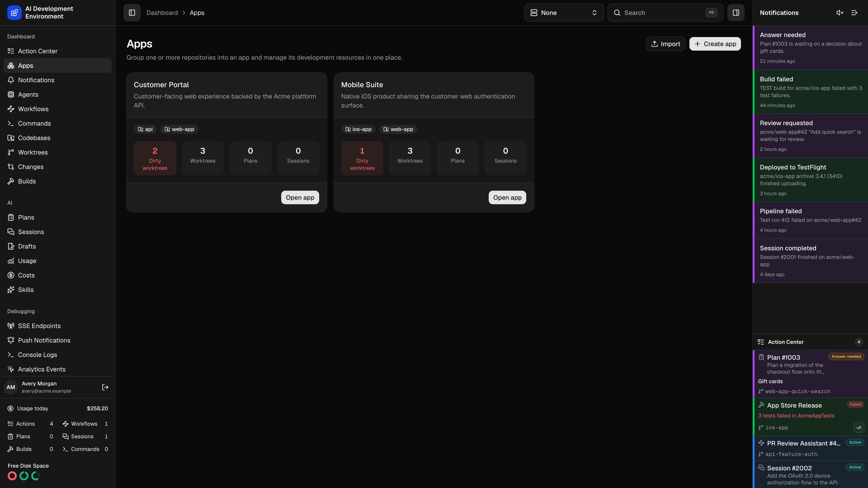
Task: Click the 2 Dirty worktrees tile in Customer Portal
Action: (x=155, y=158)
